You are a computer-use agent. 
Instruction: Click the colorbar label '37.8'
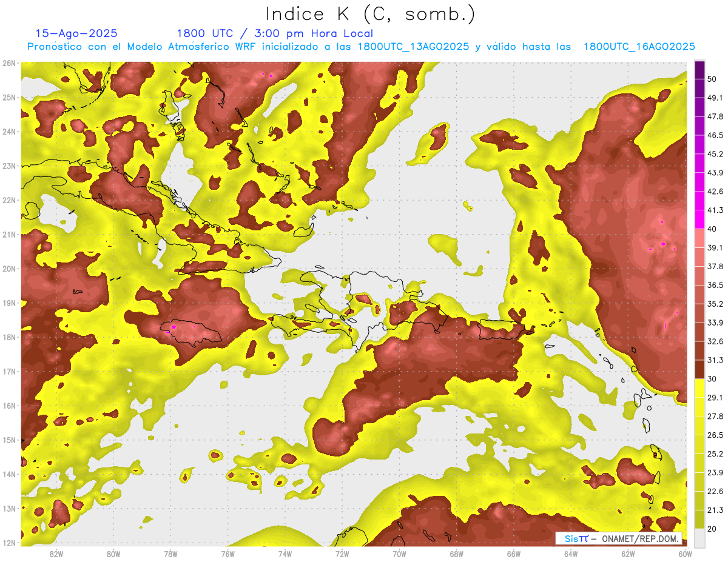coord(715,267)
